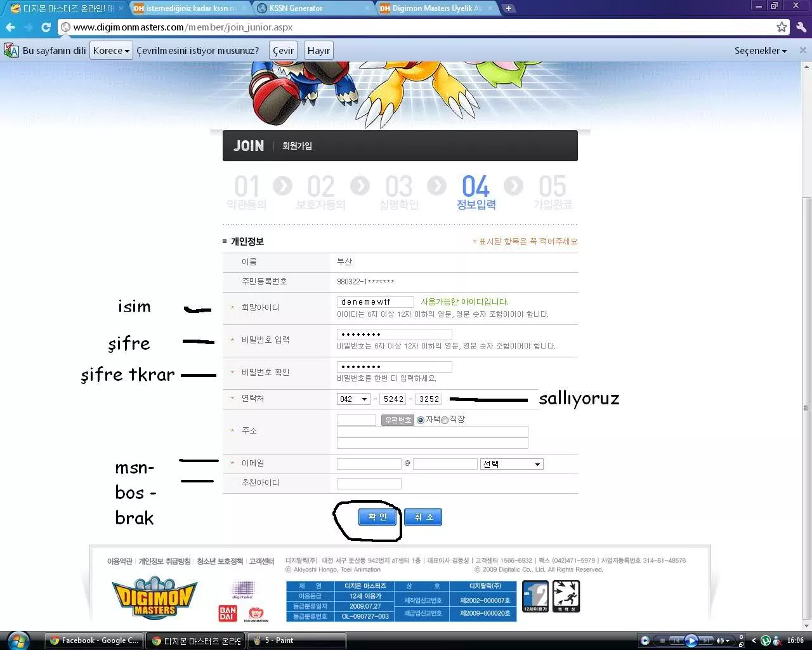
Task: Open the 5 - Paint taskbar window
Action: [297, 640]
